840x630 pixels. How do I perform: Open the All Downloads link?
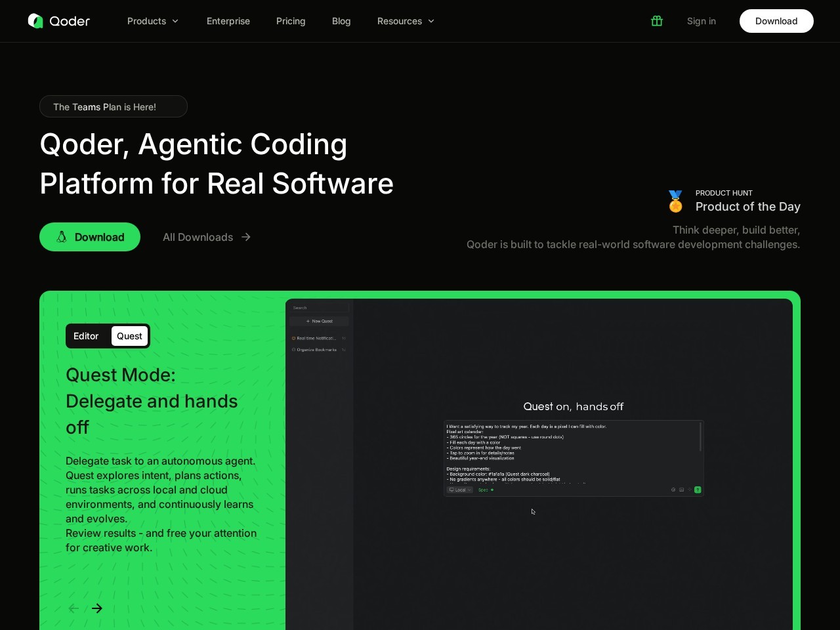click(207, 237)
